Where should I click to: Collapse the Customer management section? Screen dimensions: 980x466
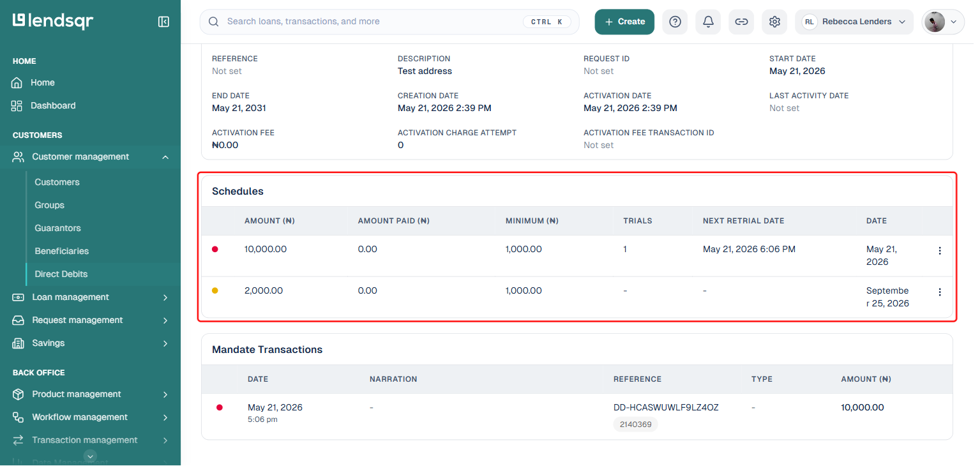tap(165, 157)
